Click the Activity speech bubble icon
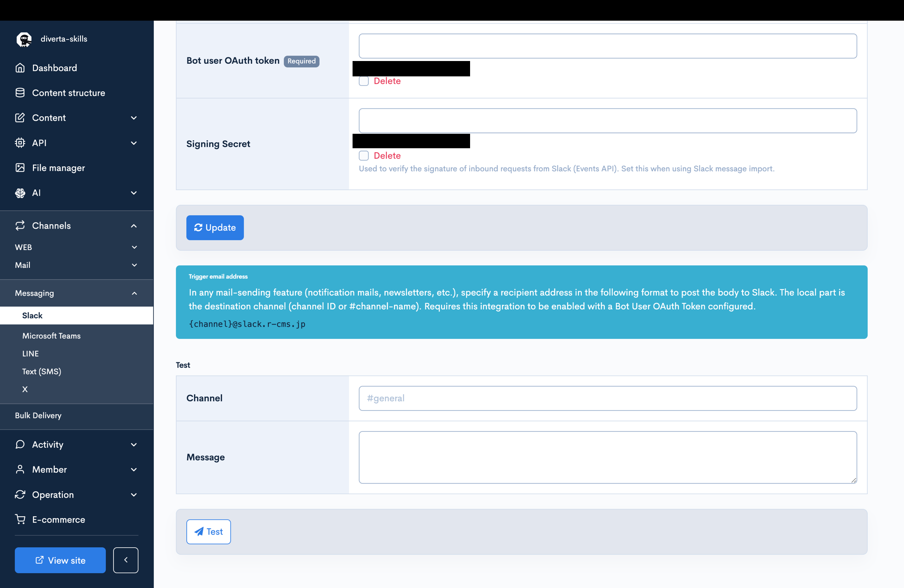Viewport: 904px width, 588px height. click(x=20, y=444)
